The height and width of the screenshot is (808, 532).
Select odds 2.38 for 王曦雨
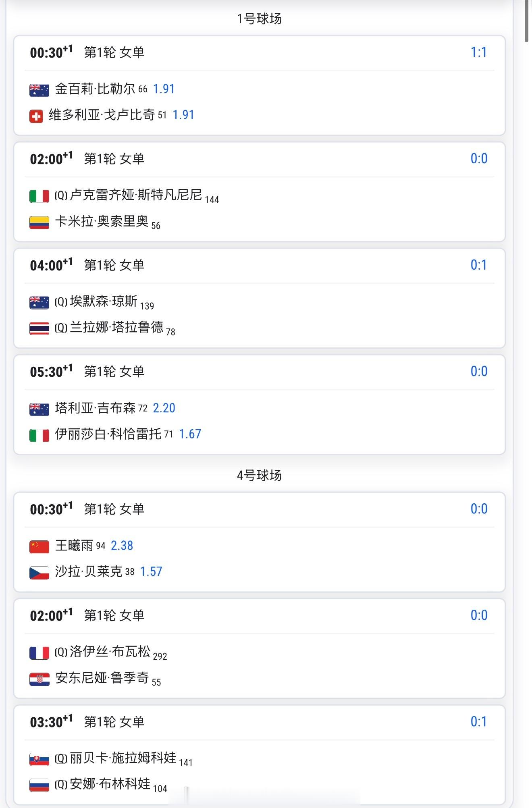[122, 546]
